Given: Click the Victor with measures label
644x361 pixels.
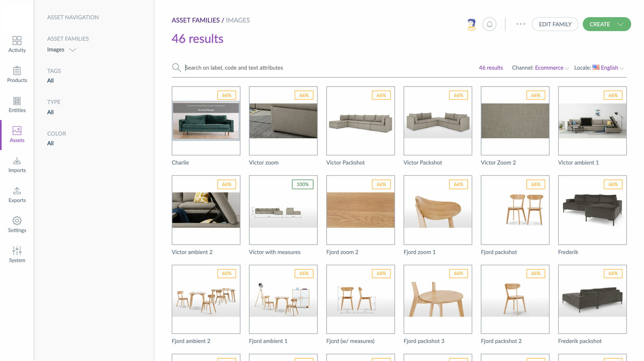Looking at the screenshot, I should (x=275, y=252).
